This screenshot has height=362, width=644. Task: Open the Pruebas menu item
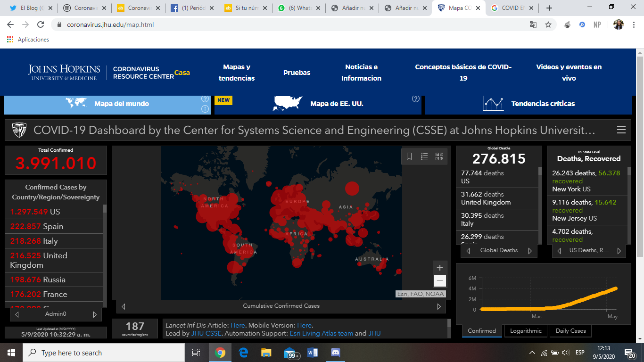pos(297,73)
